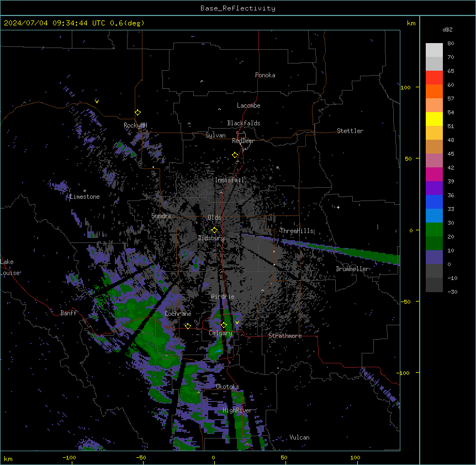Select the ThreeHills label

tap(297, 231)
